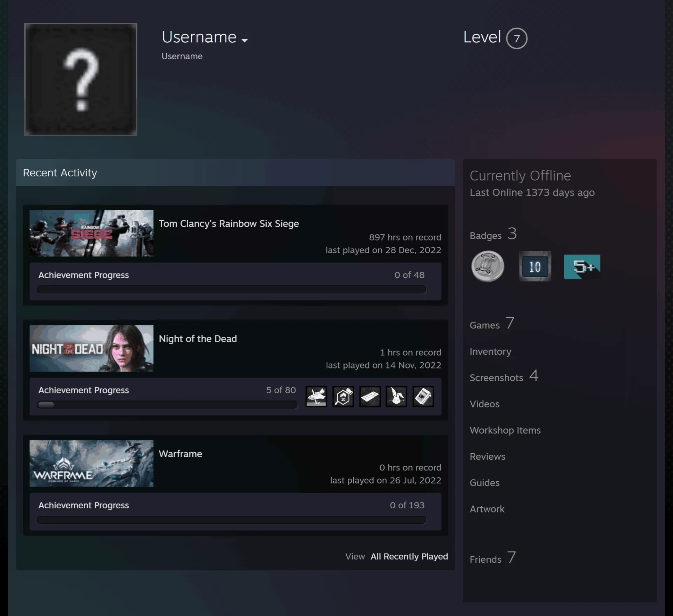View the hexagon 10 achievement icon
Image resolution: width=673 pixels, height=616 pixels.
click(343, 397)
